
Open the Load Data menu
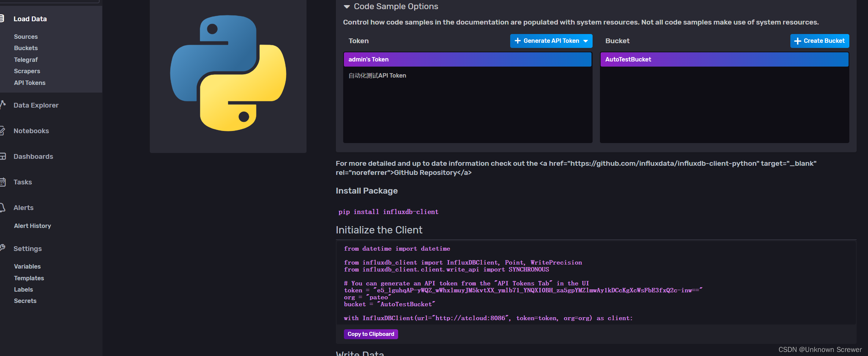(x=30, y=19)
